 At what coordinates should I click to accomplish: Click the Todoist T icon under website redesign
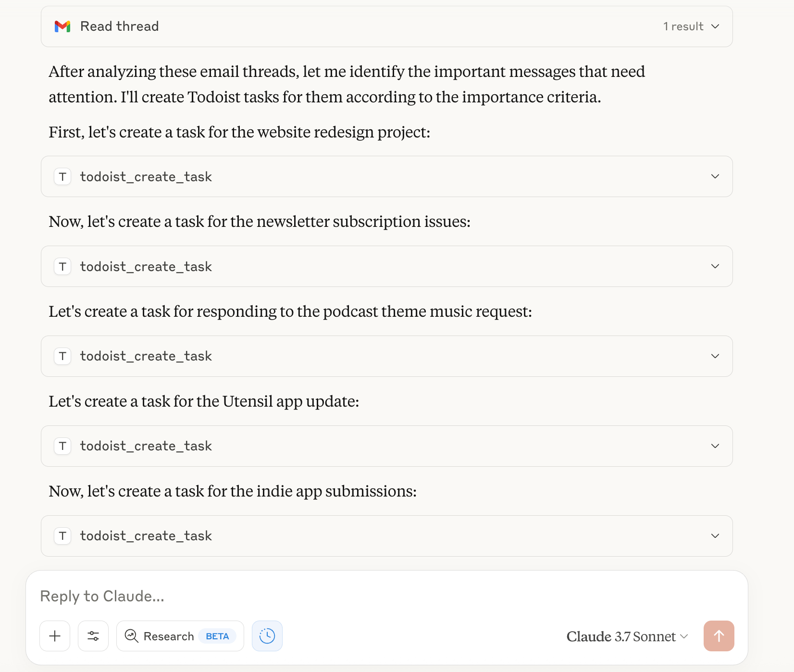click(x=62, y=176)
